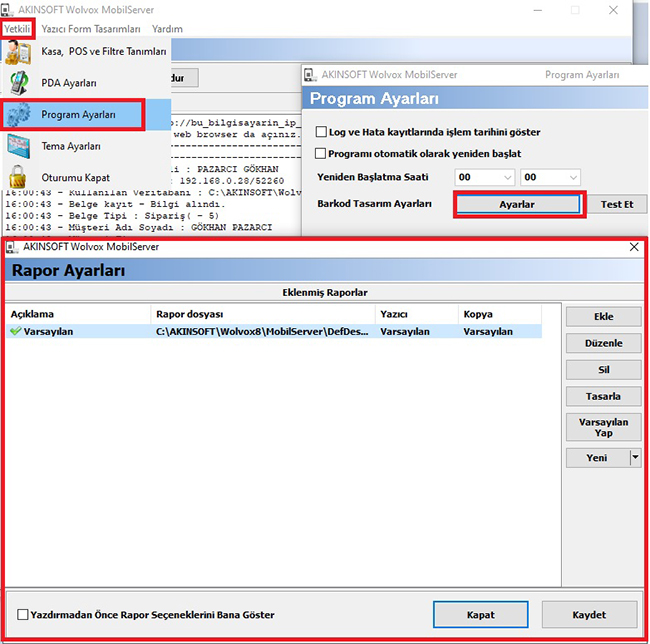
Task: Open the Yardım menu
Action: tap(167, 29)
